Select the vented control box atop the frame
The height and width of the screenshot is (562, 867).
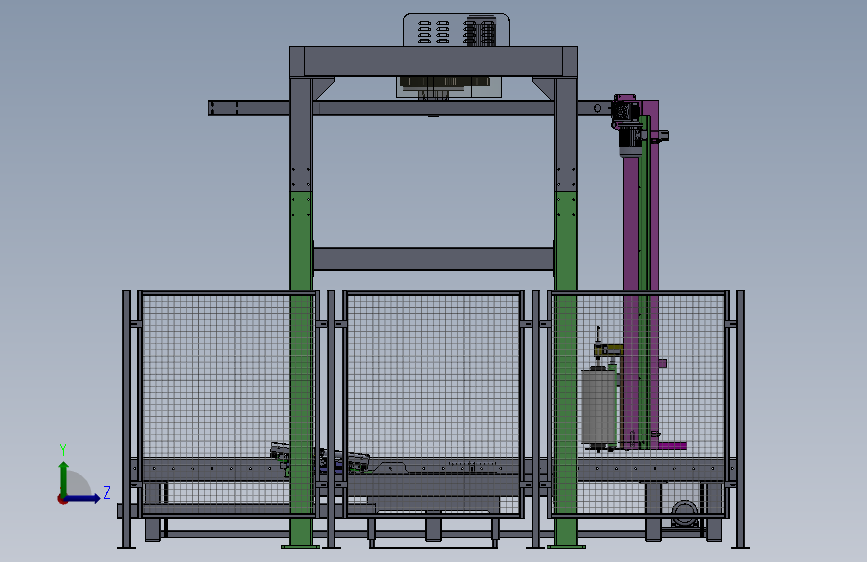pyautogui.click(x=456, y=29)
